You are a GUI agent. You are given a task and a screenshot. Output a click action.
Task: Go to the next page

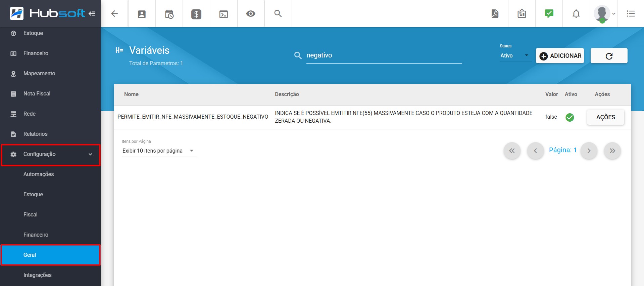(x=589, y=151)
